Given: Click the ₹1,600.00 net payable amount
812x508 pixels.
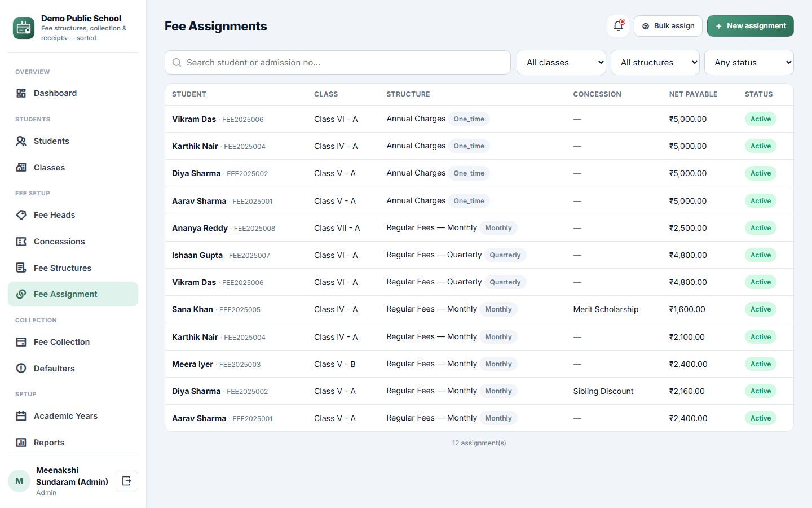Looking at the screenshot, I should pos(687,309).
